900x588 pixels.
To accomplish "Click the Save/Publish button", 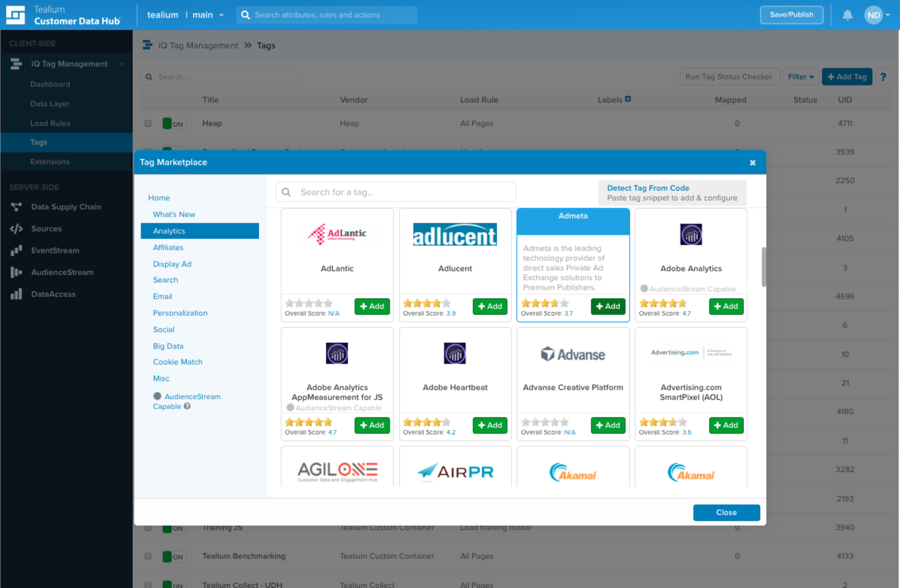I will pyautogui.click(x=791, y=15).
